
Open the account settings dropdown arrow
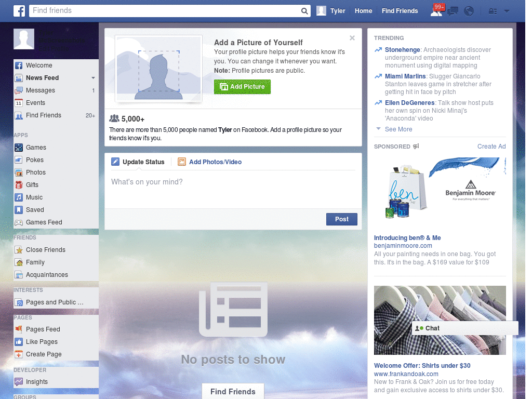tap(507, 11)
